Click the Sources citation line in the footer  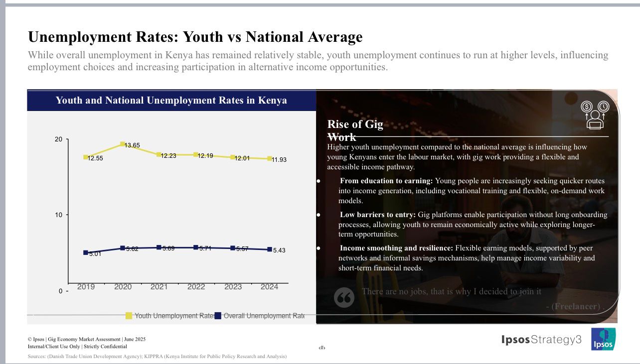[157, 357]
